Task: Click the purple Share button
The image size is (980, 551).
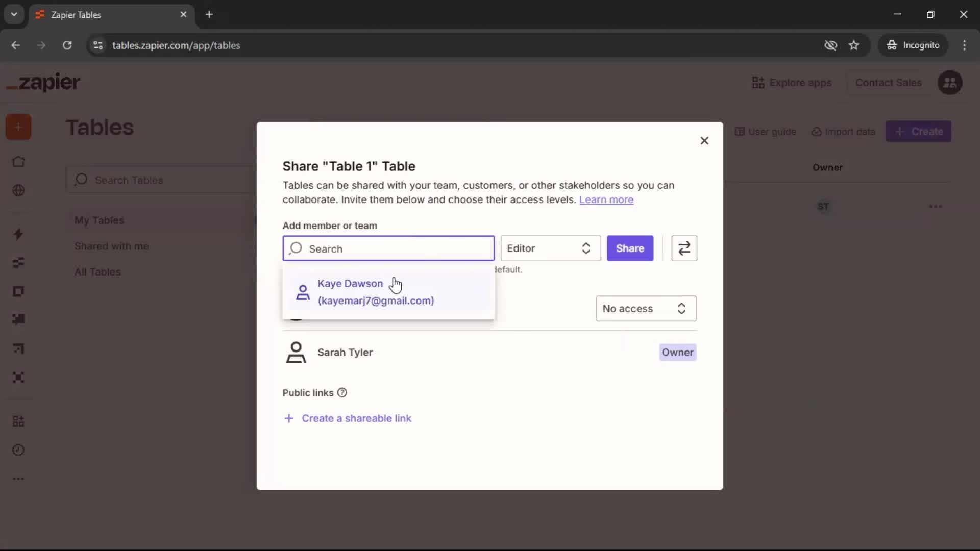Action: (630, 248)
